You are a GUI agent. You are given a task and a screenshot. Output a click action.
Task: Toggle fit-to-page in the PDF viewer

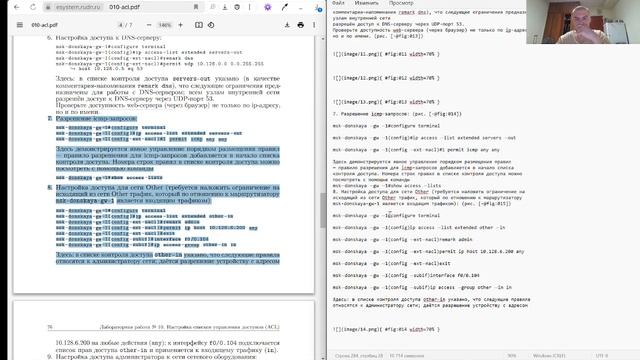coord(198,25)
